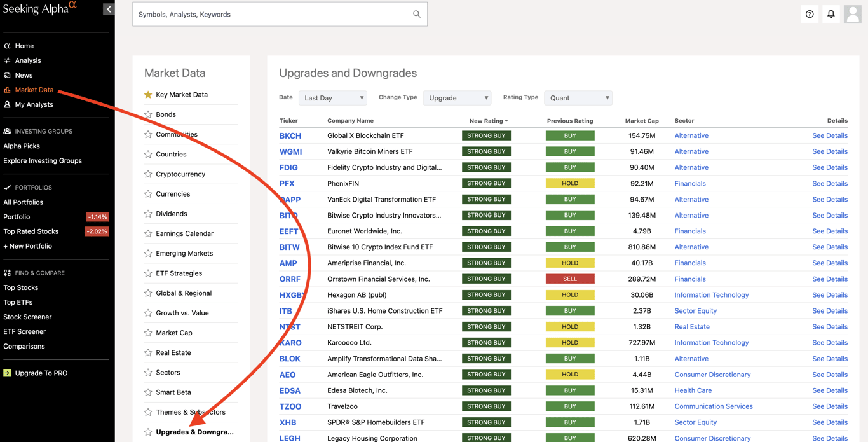
Task: Toggle the favorite star next to Dividends
Action: (x=147, y=213)
